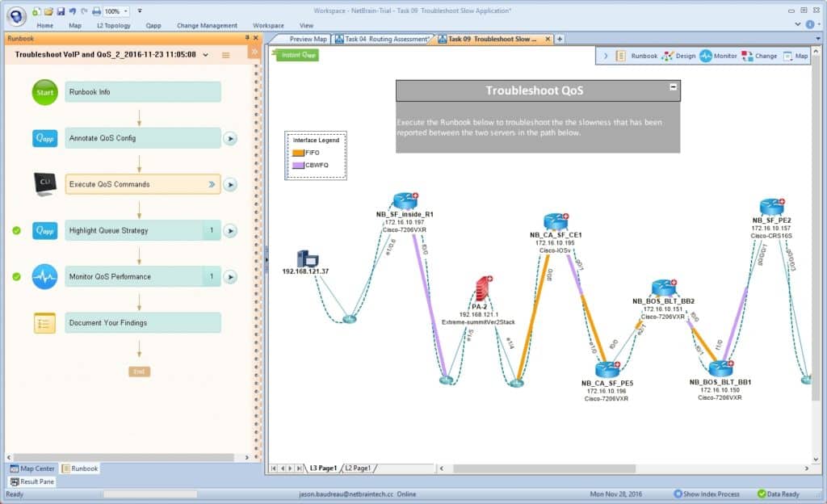Viewport: 827px width, 504px height.
Task: Select the Design icon in the map toolbar
Action: (665, 56)
